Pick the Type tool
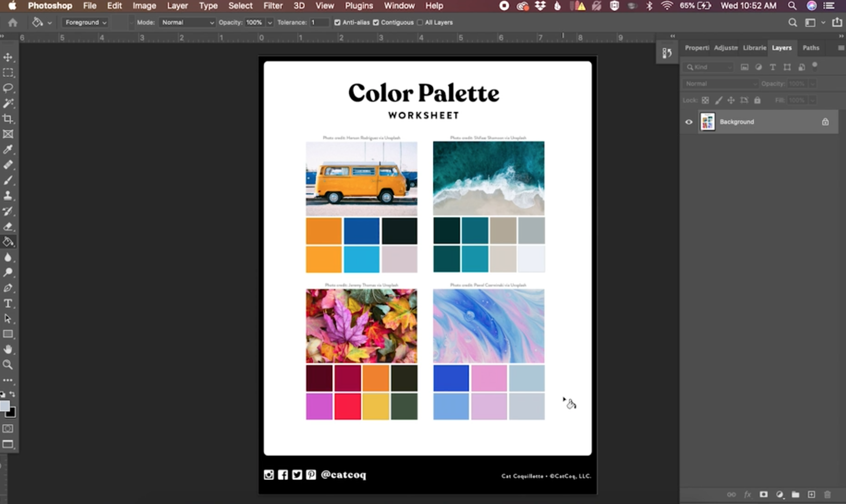The image size is (846, 504). tap(8, 304)
